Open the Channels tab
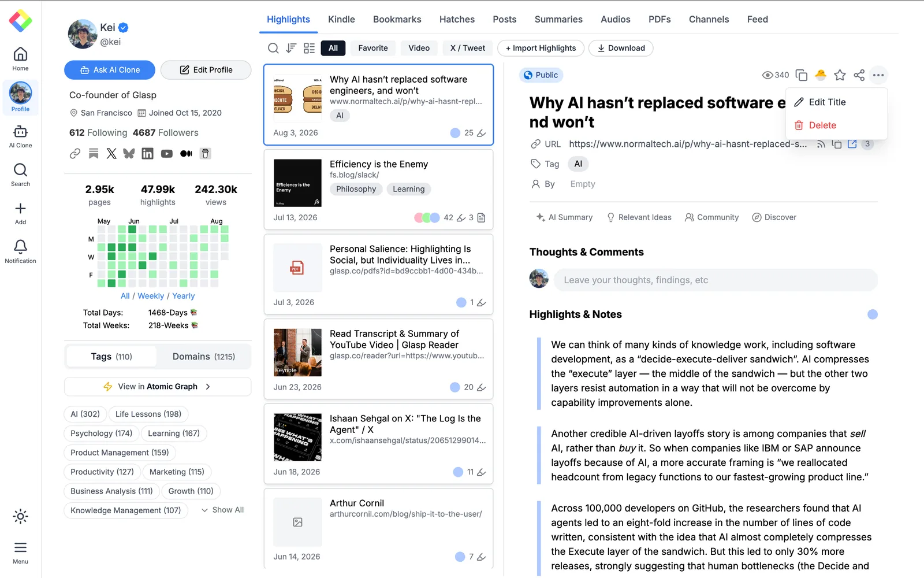 tap(709, 19)
